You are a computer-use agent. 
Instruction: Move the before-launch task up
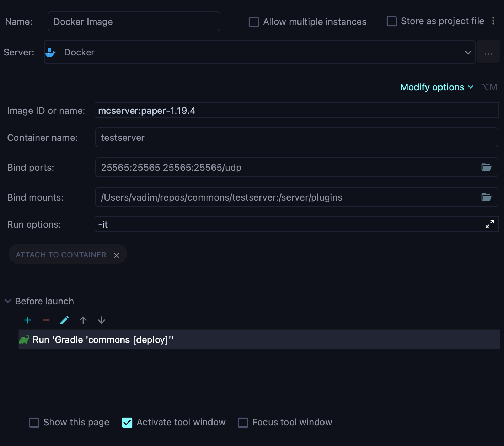point(83,320)
